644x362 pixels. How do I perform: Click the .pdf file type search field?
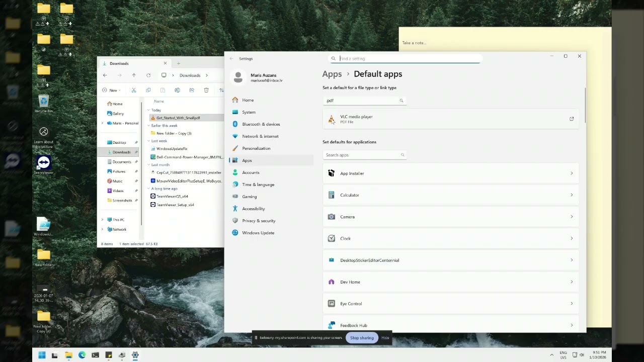364,101
